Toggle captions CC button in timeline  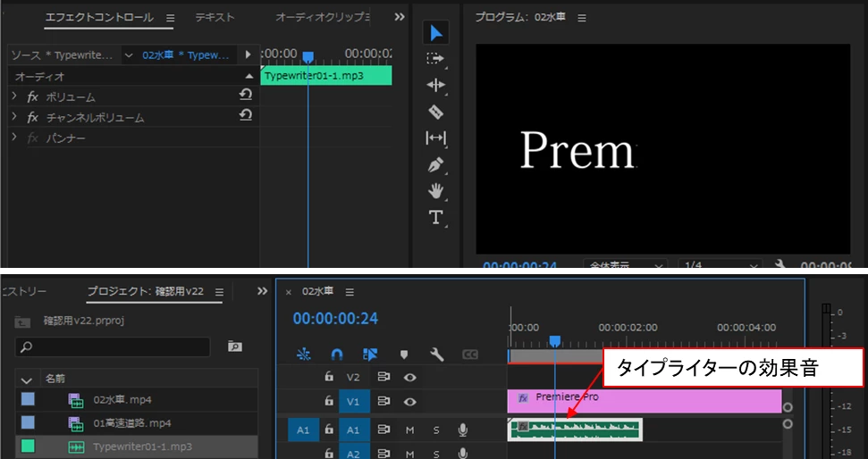click(x=470, y=355)
